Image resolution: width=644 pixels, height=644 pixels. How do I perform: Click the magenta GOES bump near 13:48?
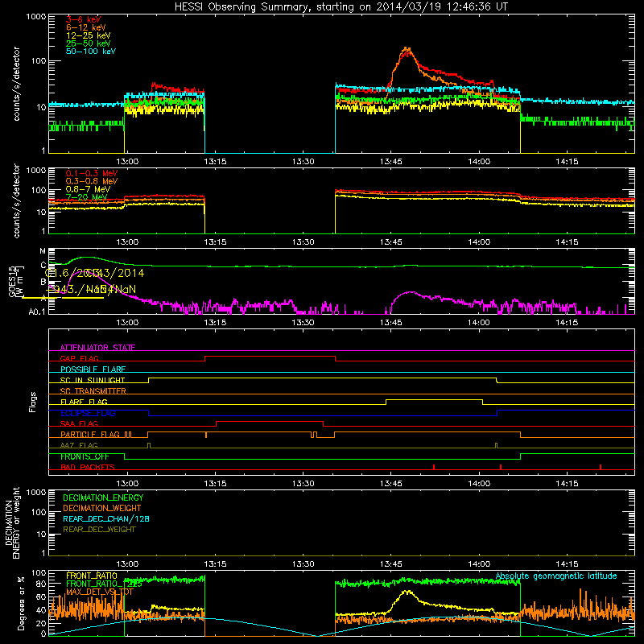pyautogui.click(x=411, y=293)
